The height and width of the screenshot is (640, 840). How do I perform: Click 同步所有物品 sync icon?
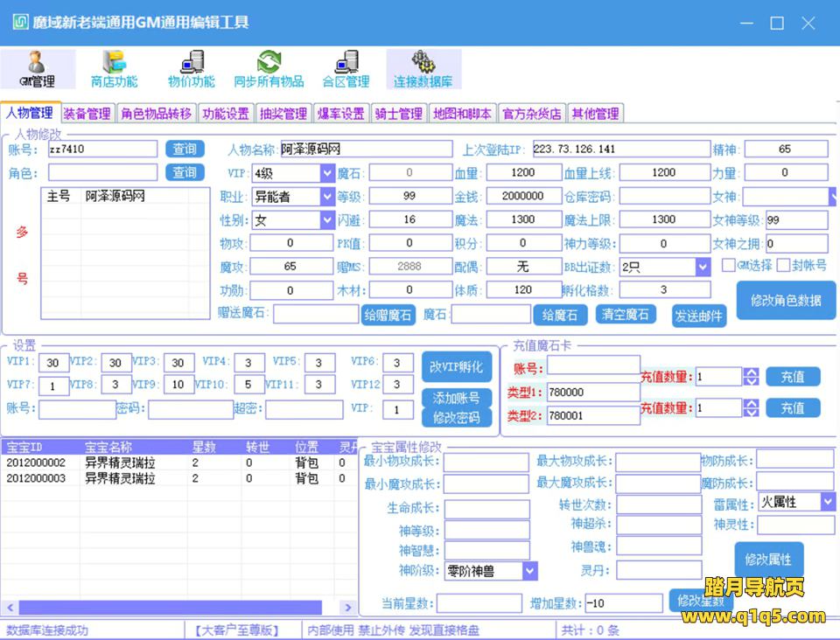click(269, 68)
